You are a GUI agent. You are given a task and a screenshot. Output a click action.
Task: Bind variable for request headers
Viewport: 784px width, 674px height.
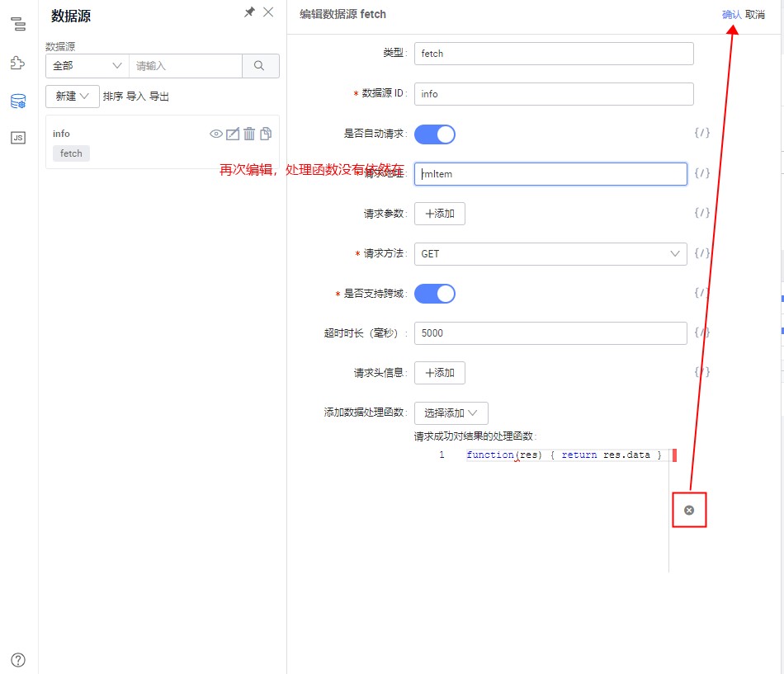click(x=701, y=371)
